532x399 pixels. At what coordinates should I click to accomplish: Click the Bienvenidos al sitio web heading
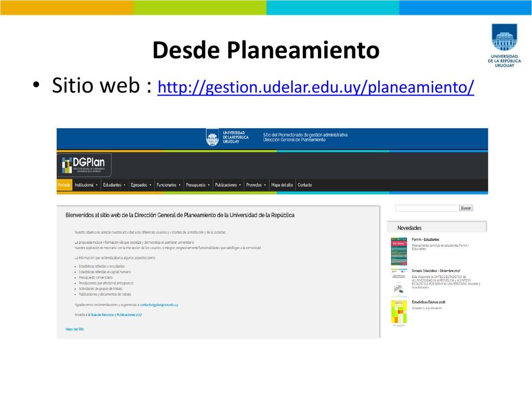click(180, 215)
